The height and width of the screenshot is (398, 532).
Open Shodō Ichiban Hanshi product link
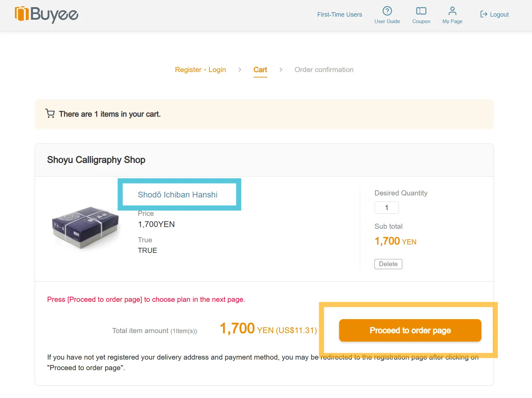point(178,195)
